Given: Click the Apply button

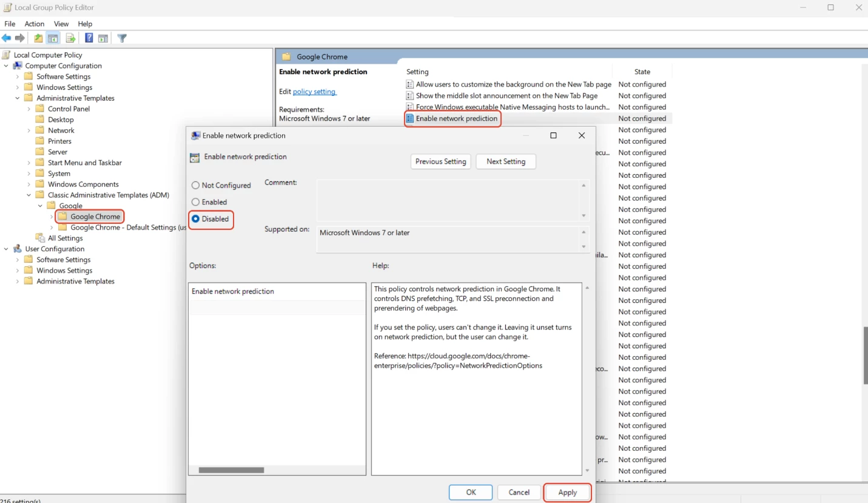Looking at the screenshot, I should [568, 492].
